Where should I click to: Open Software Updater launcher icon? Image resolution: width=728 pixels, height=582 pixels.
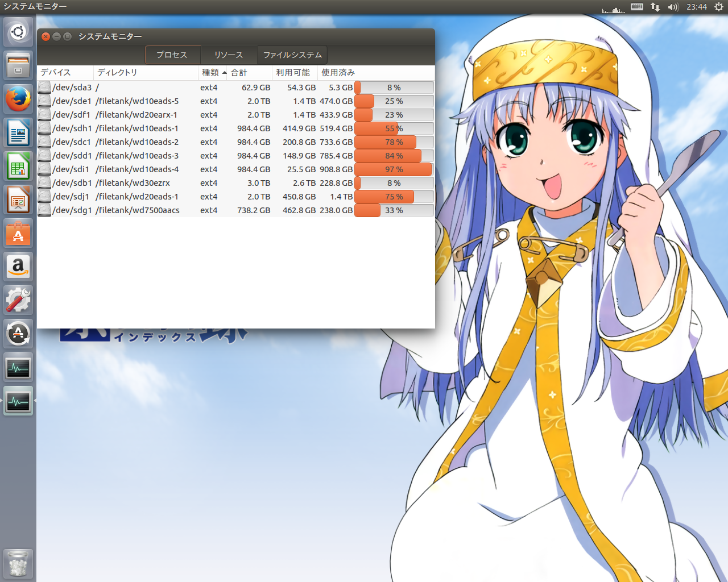(x=18, y=334)
